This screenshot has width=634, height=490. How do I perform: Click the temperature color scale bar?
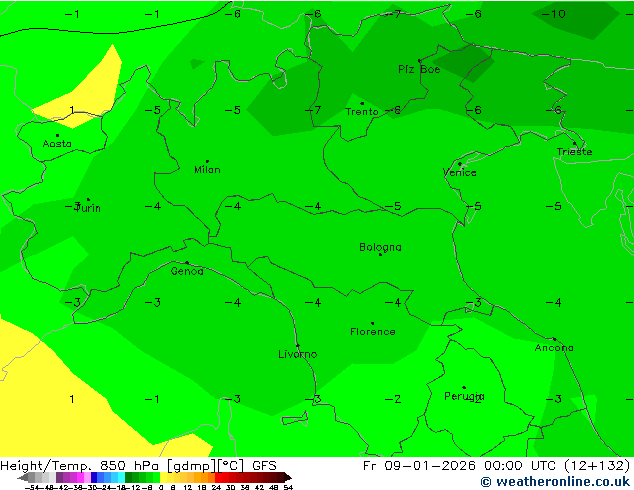click(154, 477)
